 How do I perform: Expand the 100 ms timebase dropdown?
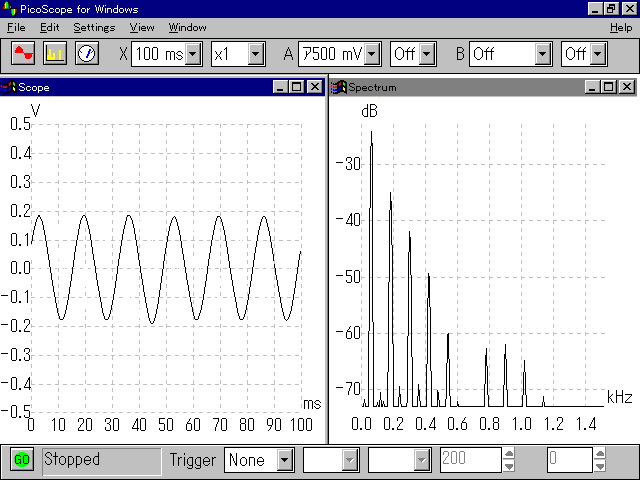click(193, 53)
